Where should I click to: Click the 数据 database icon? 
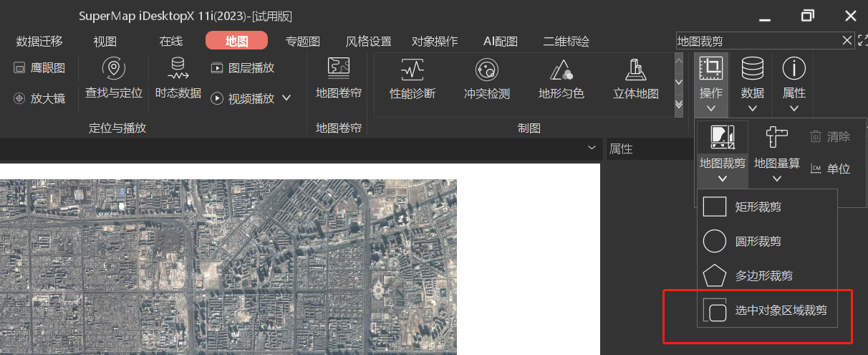(x=753, y=69)
